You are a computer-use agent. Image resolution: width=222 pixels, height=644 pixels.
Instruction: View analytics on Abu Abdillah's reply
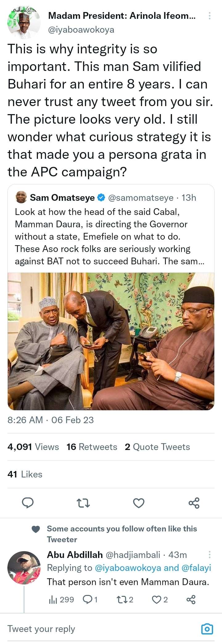point(61,600)
